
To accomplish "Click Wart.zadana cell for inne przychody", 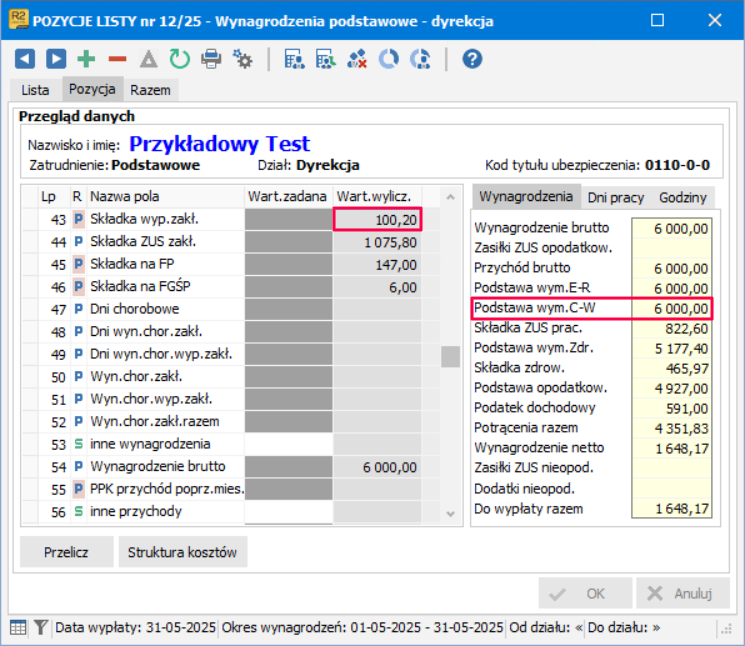I will pos(288,512).
